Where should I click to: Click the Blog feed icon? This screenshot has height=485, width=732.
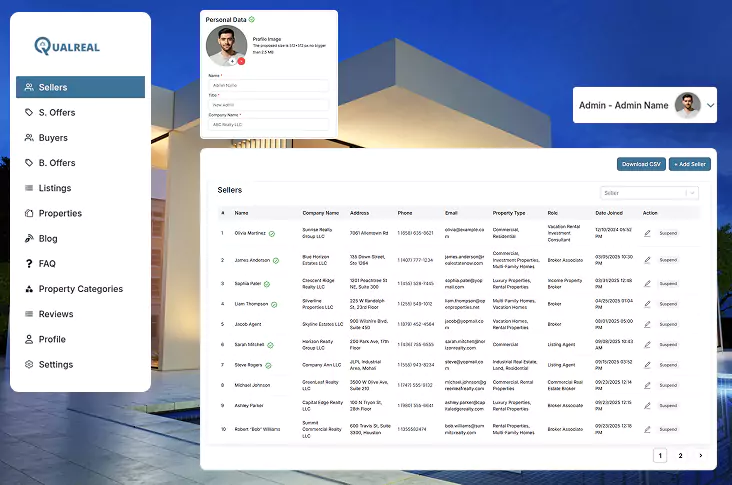point(29,239)
